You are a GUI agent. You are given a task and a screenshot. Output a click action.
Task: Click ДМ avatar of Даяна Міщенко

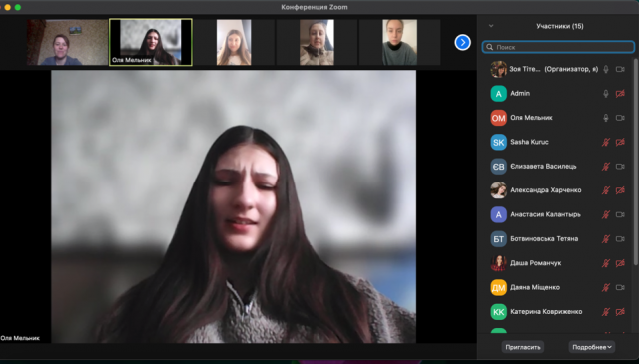point(499,288)
